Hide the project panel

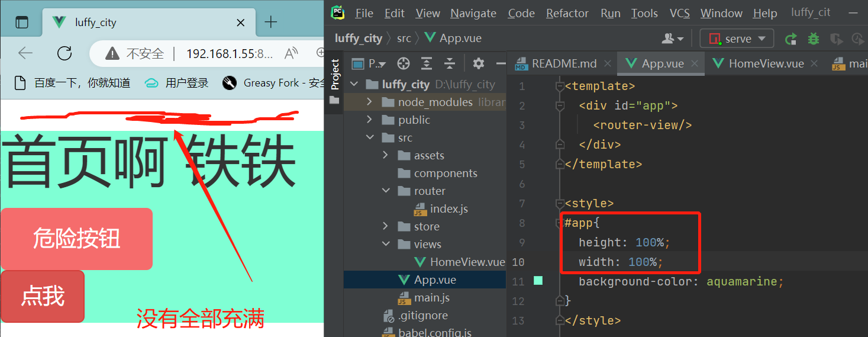coord(501,63)
